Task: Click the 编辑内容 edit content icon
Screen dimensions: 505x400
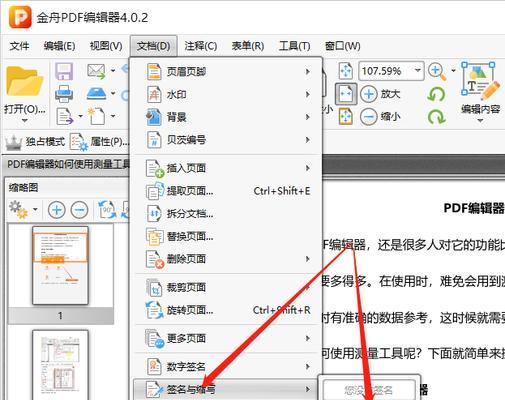Action: (480, 82)
